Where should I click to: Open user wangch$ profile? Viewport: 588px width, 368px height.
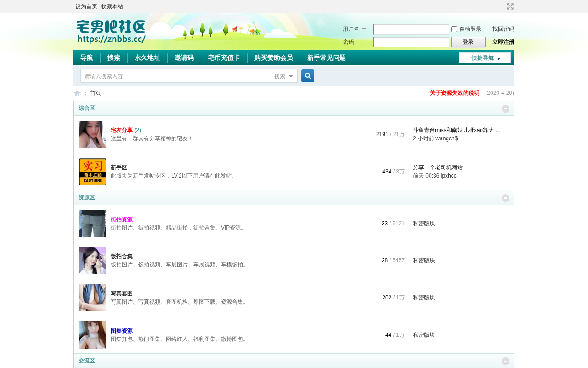(x=447, y=138)
